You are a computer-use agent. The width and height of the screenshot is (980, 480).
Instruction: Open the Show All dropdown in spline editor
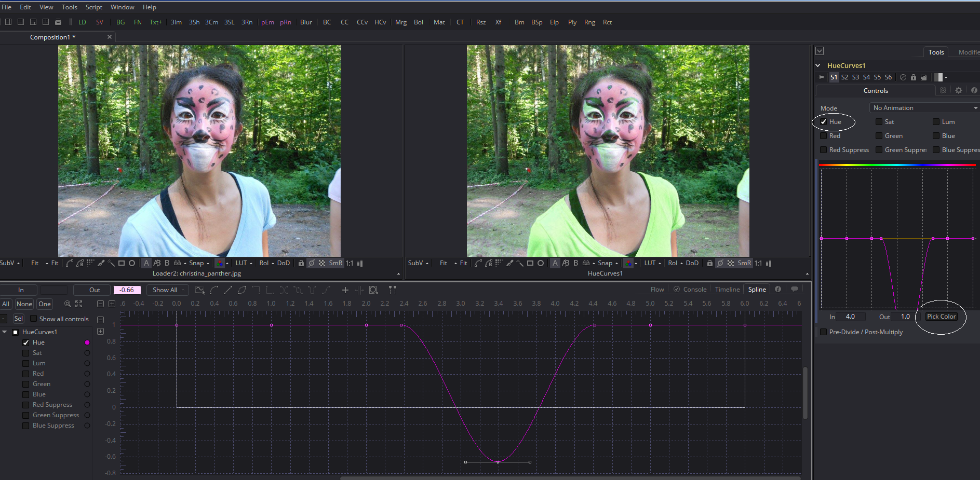pyautogui.click(x=167, y=290)
